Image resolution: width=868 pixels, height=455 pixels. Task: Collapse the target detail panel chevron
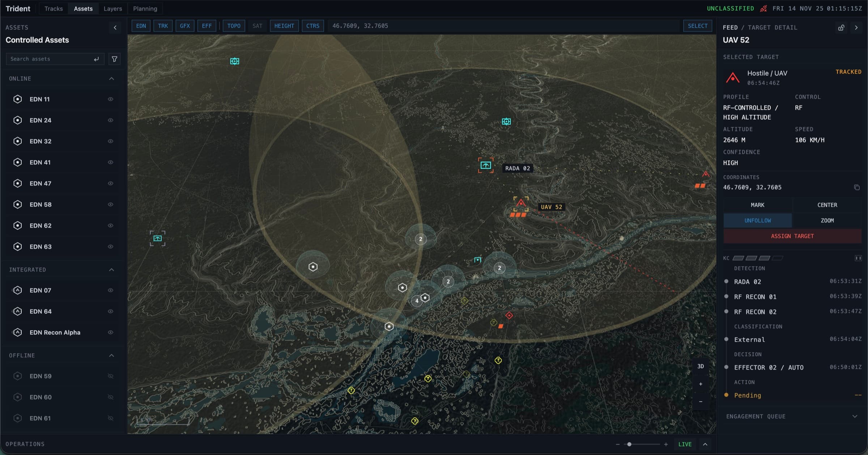(856, 27)
